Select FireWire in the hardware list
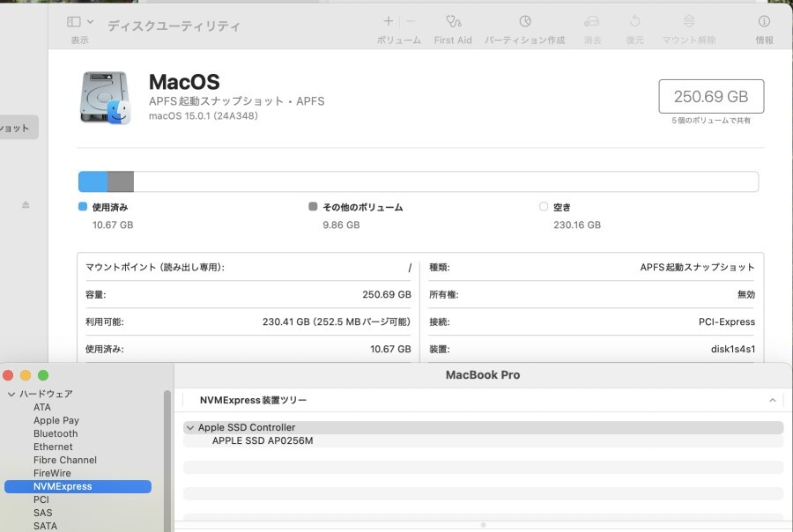Image resolution: width=793 pixels, height=532 pixels. (x=52, y=473)
